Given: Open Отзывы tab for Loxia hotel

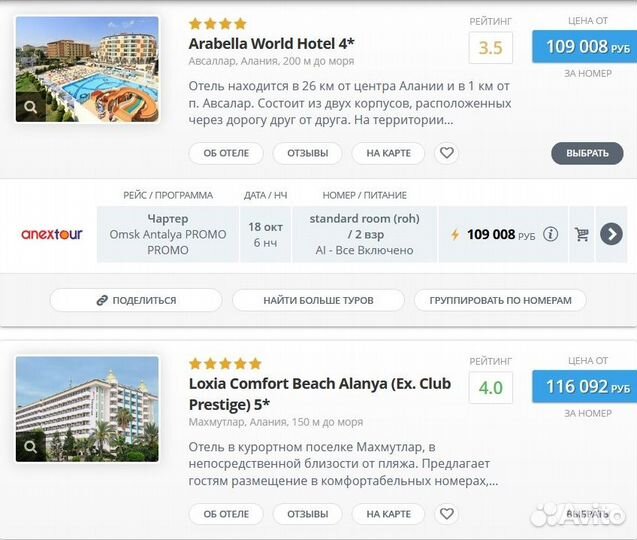Looking at the screenshot, I should pyautogui.click(x=307, y=514).
